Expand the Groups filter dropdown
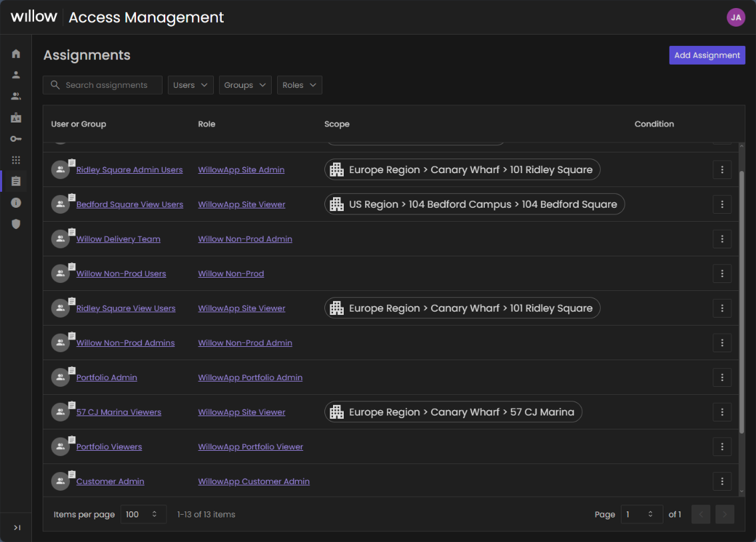The image size is (756, 542). pos(245,85)
